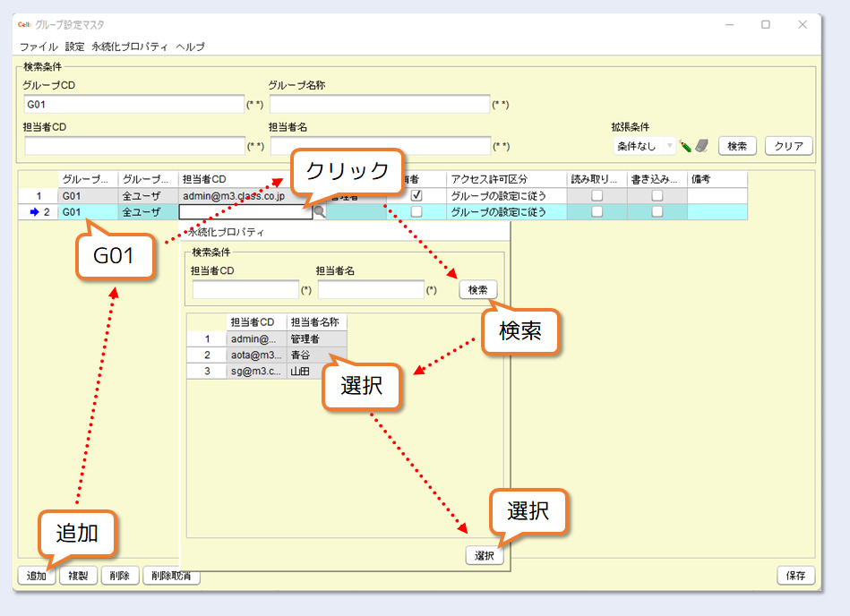Click the Celb app icon in the title bar
This screenshot has height=616, width=850.
[x=24, y=24]
